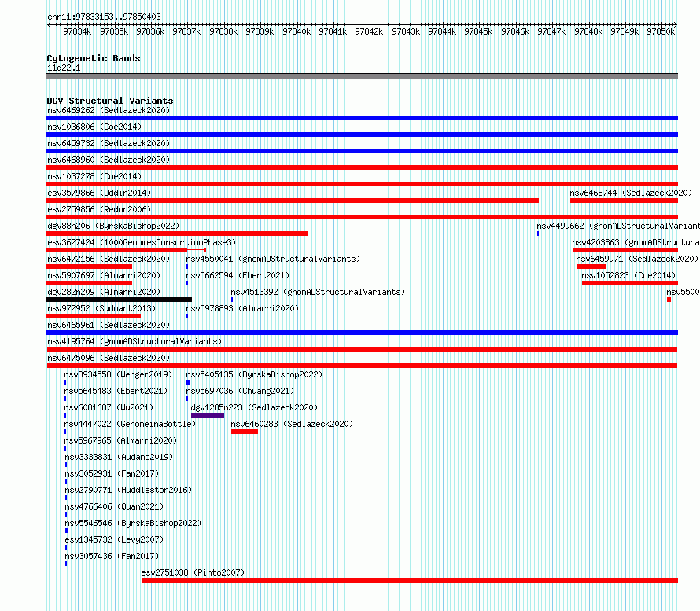This screenshot has width=700, height=611.
Task: Click the nsv6465961 (Sedlazeck2020) label
Action: [x=109, y=325]
